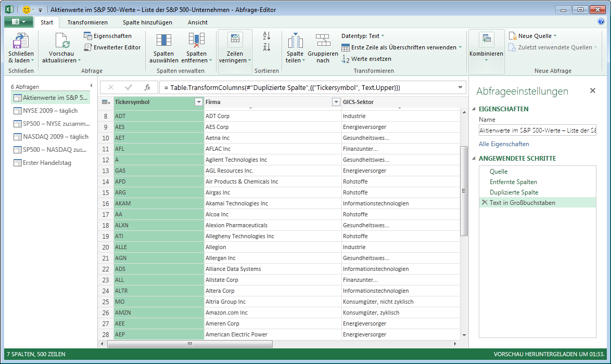Open quick access toolbar customize arrow
This screenshot has height=364, width=611.
click(x=40, y=10)
